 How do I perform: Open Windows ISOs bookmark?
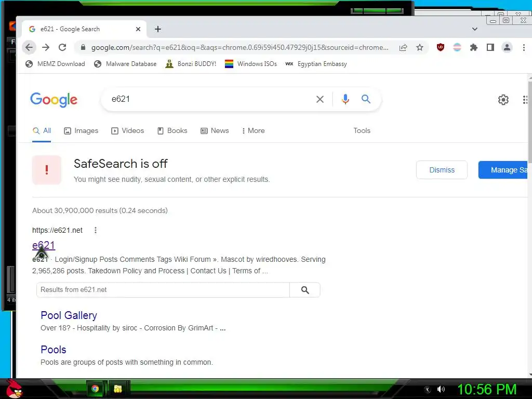coord(251,64)
